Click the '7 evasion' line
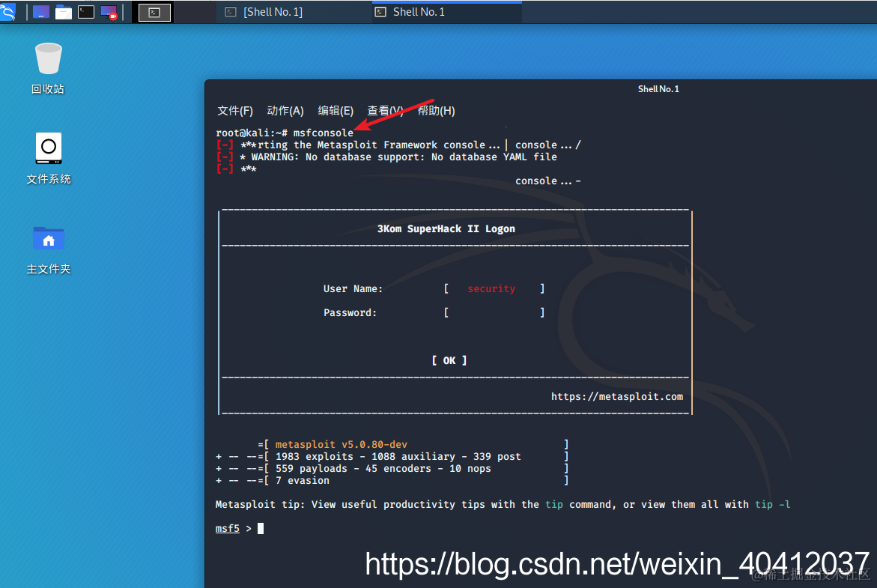Image resolution: width=877 pixels, height=588 pixels. pos(392,481)
